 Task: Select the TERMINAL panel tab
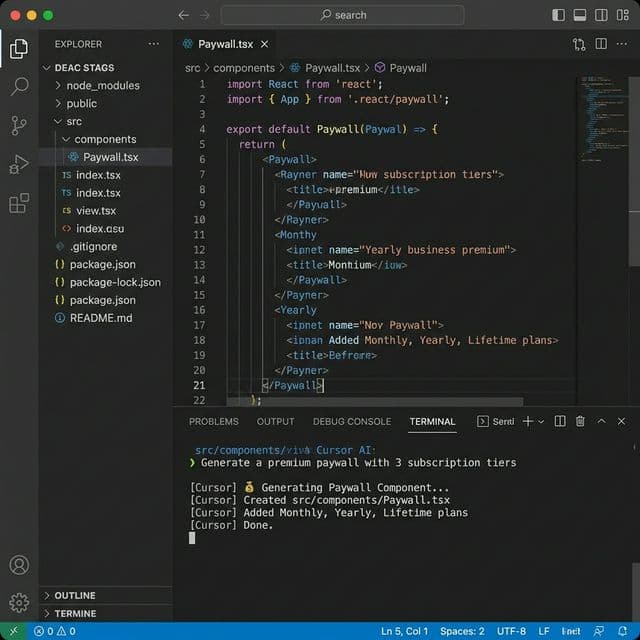[x=432, y=422]
